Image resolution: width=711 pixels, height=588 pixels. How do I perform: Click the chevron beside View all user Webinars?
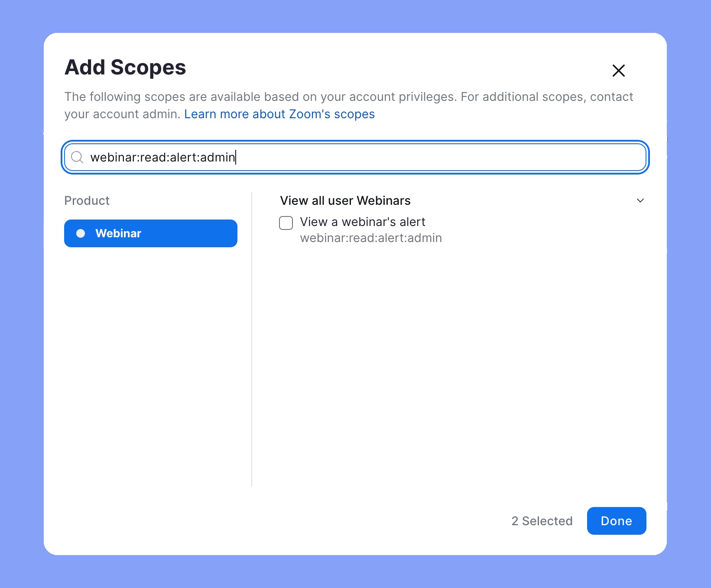click(x=641, y=200)
